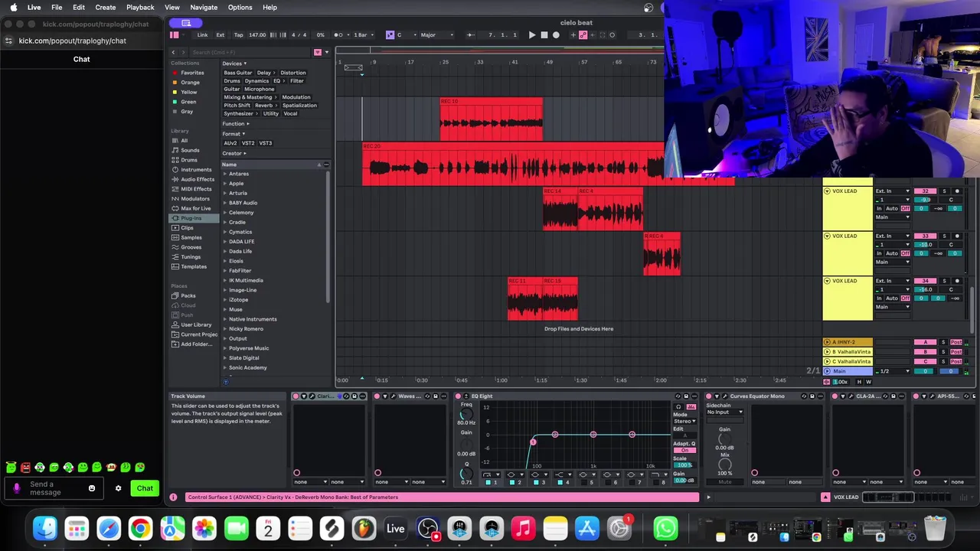Screen dimensions: 980x551
Task: Expand the Antares plug-in folder
Action: pos(225,174)
